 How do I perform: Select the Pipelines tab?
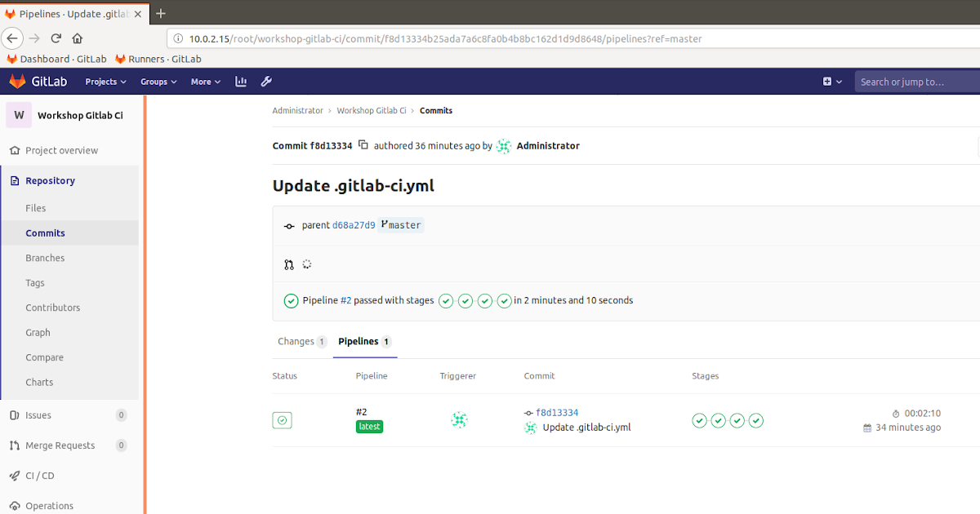359,341
